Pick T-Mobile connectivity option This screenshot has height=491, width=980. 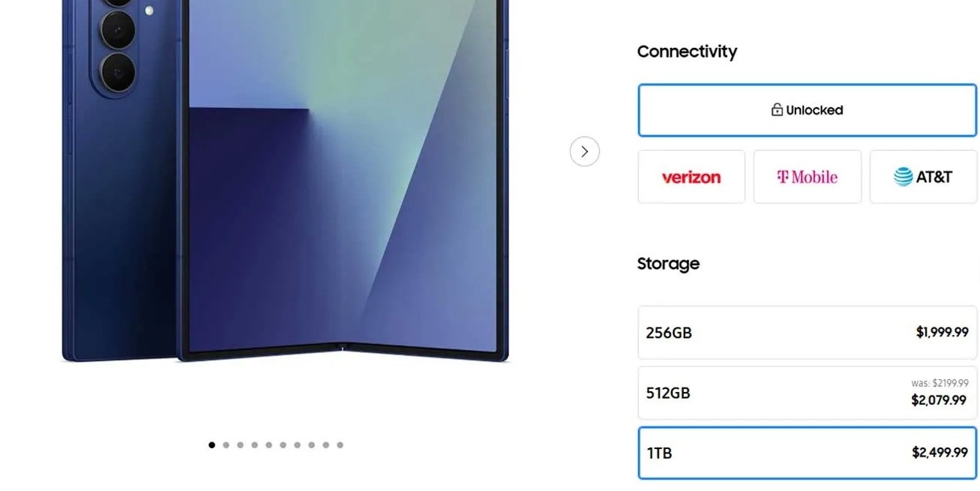[808, 177]
